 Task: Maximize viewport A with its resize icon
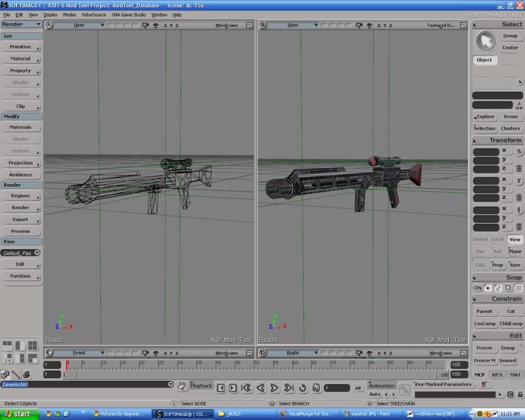click(x=249, y=25)
